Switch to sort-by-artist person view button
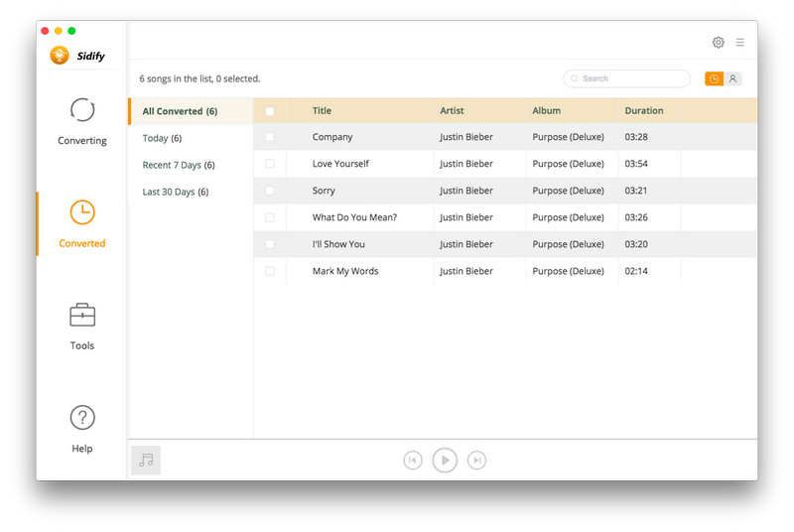 click(732, 78)
